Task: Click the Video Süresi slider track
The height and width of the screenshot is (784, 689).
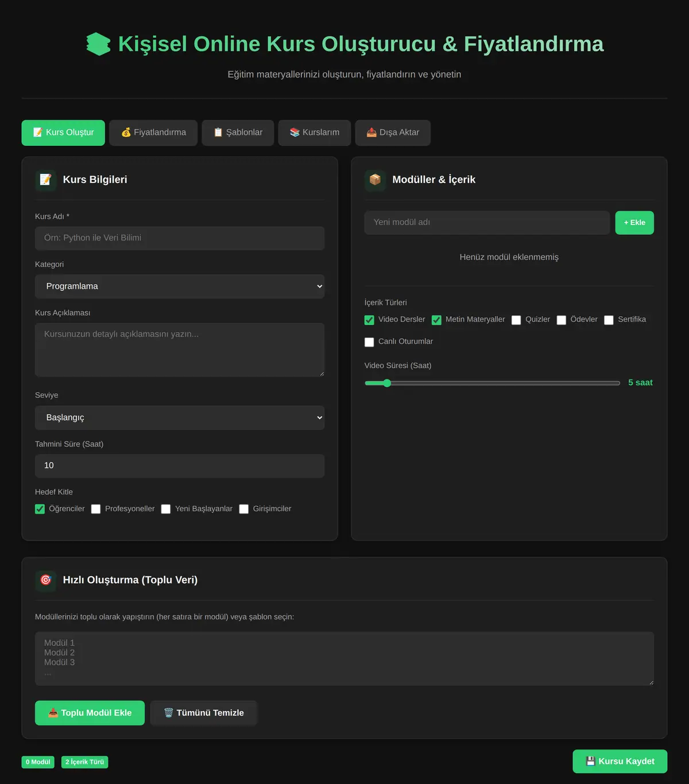Action: click(493, 383)
